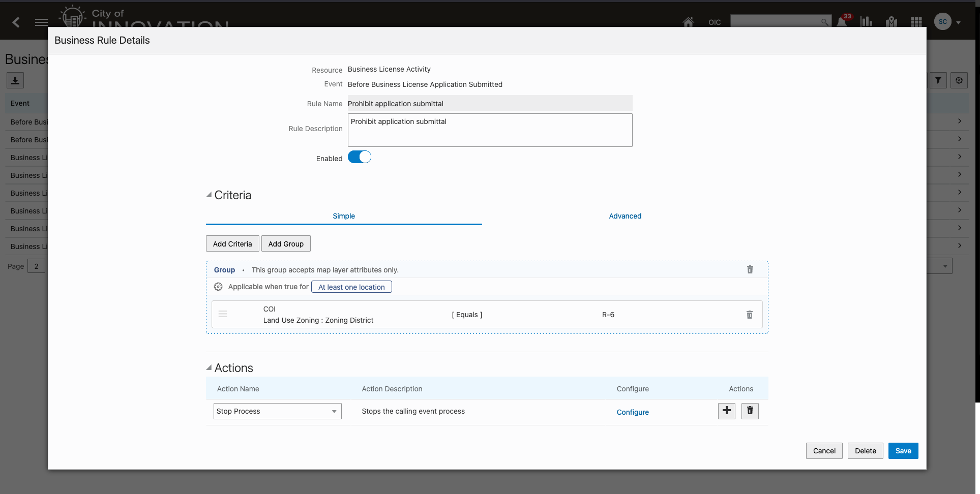Screen dimensions: 980x494
Task: Click the Action Description column header
Action: [392, 389]
